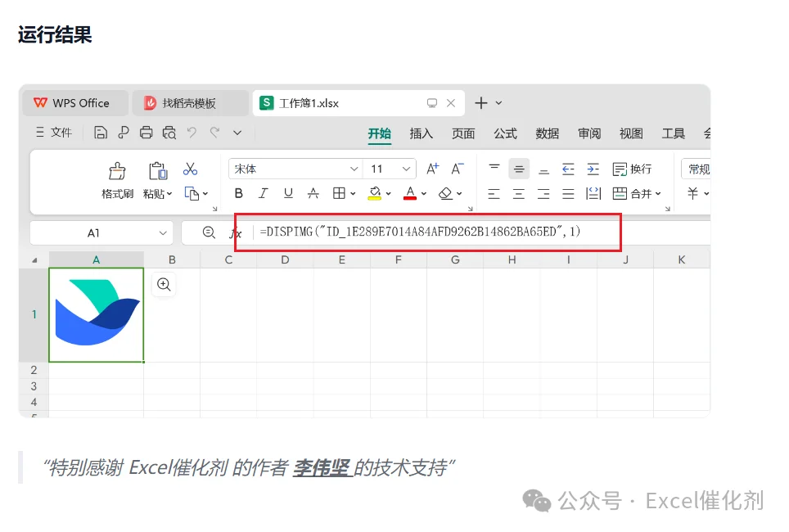This screenshot has height=532, width=789.
Task: Switch to the 插入 ribbon tab
Action: pyautogui.click(x=422, y=133)
